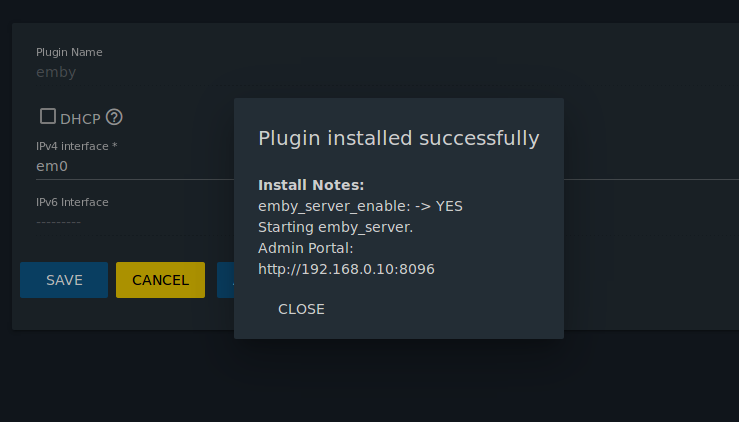Image resolution: width=739 pixels, height=422 pixels.
Task: Open the IPv6 Interface dashed dropdown
Action: click(x=135, y=222)
